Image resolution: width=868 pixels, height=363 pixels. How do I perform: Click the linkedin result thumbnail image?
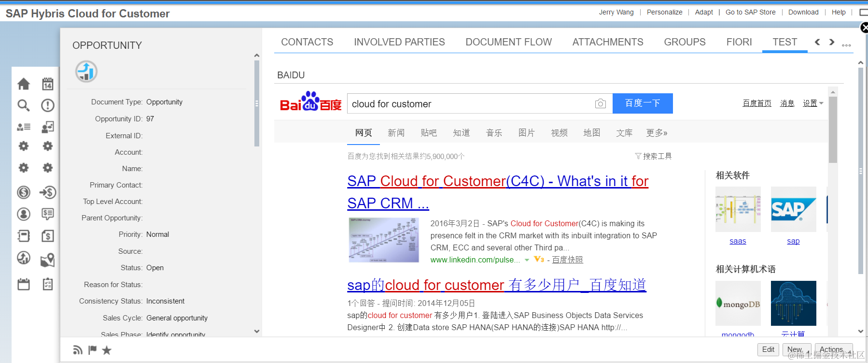pos(384,240)
